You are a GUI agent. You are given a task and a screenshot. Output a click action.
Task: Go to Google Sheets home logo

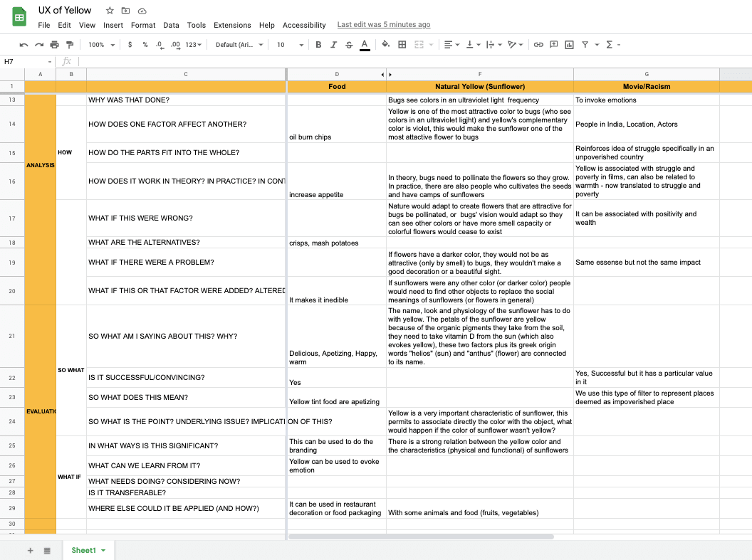(19, 17)
